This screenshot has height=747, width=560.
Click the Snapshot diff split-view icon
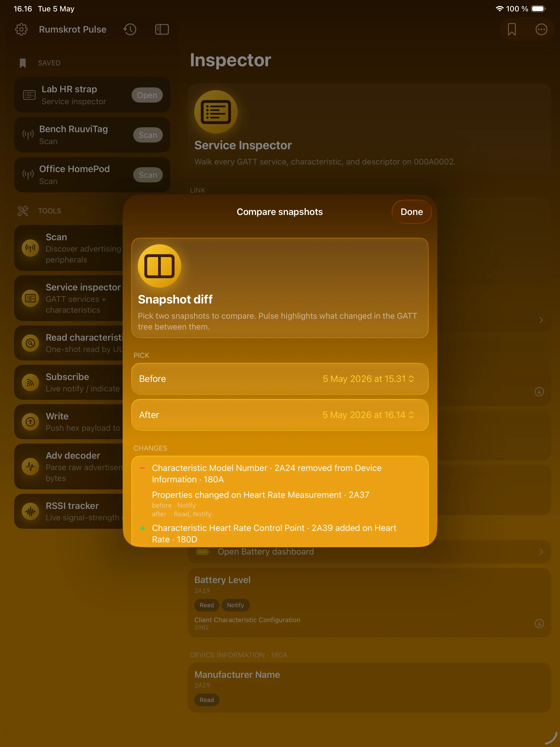[159, 266]
